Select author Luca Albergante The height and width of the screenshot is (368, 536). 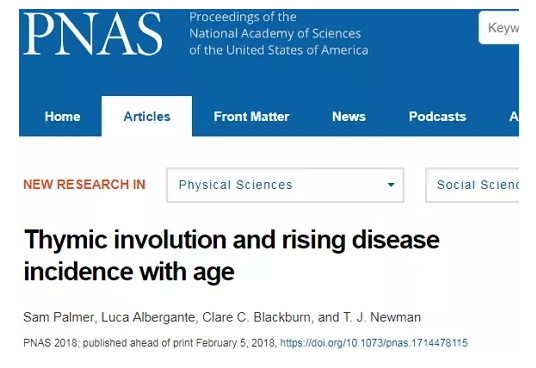pyautogui.click(x=148, y=317)
